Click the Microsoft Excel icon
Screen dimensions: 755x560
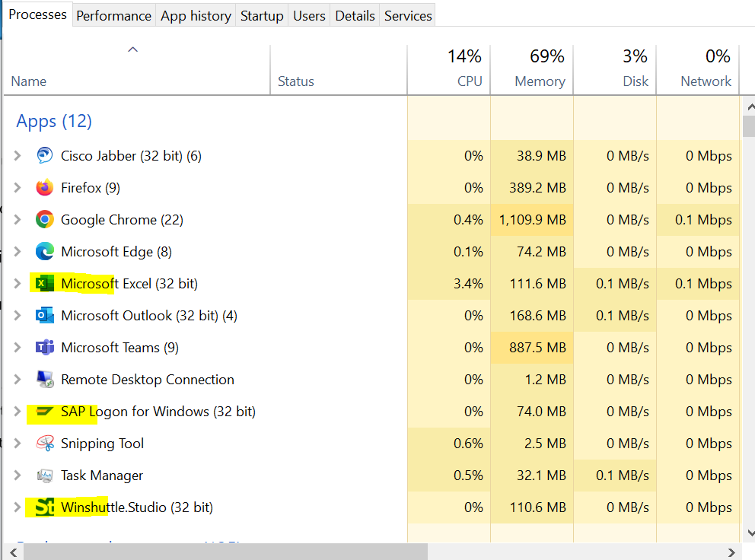44,283
